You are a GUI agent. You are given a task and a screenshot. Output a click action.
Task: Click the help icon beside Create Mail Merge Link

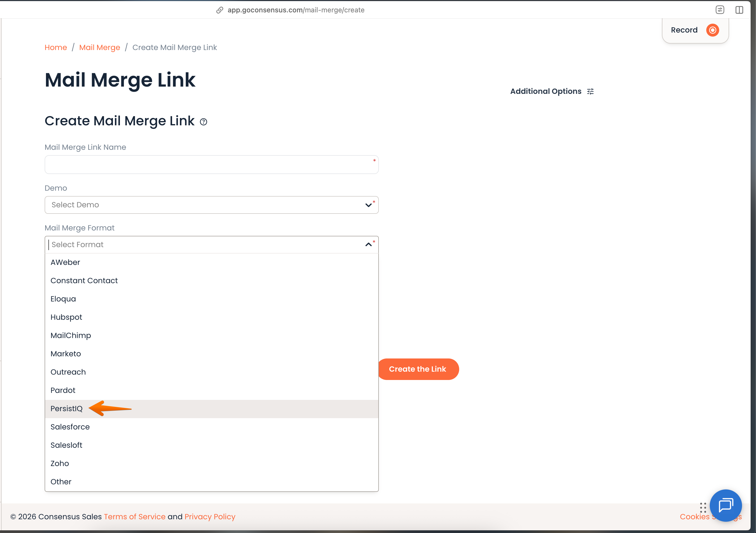204,122
